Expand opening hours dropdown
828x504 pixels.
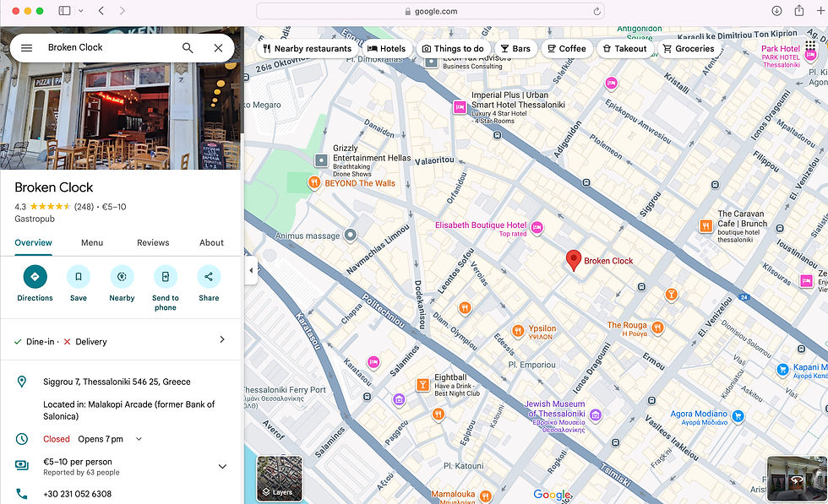139,438
